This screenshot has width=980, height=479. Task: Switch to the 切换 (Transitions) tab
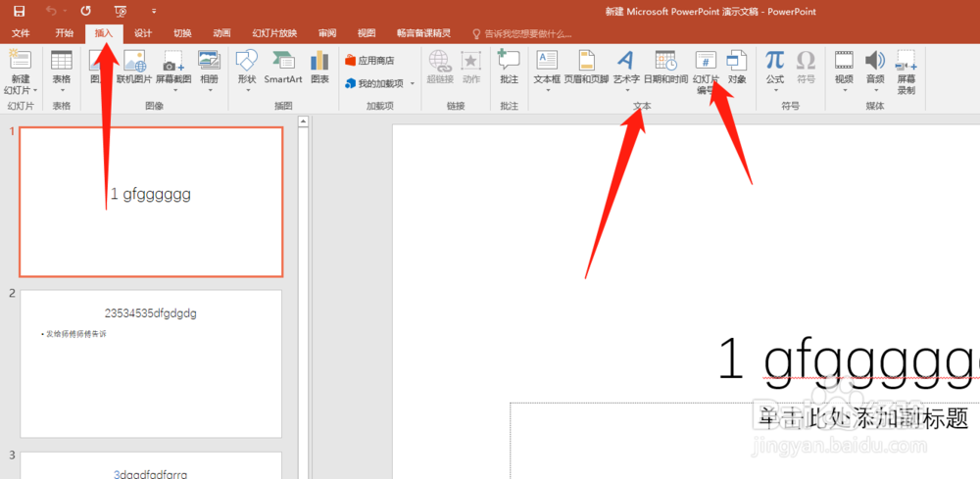click(182, 33)
